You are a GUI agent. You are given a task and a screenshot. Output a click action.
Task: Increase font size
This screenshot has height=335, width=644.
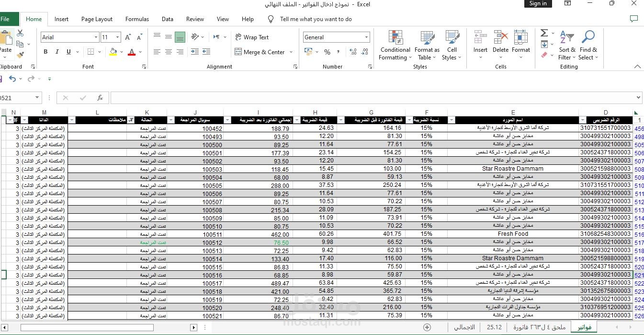click(x=128, y=37)
